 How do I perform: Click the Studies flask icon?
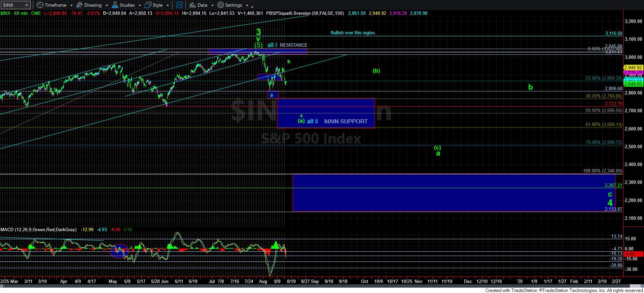click(x=115, y=5)
